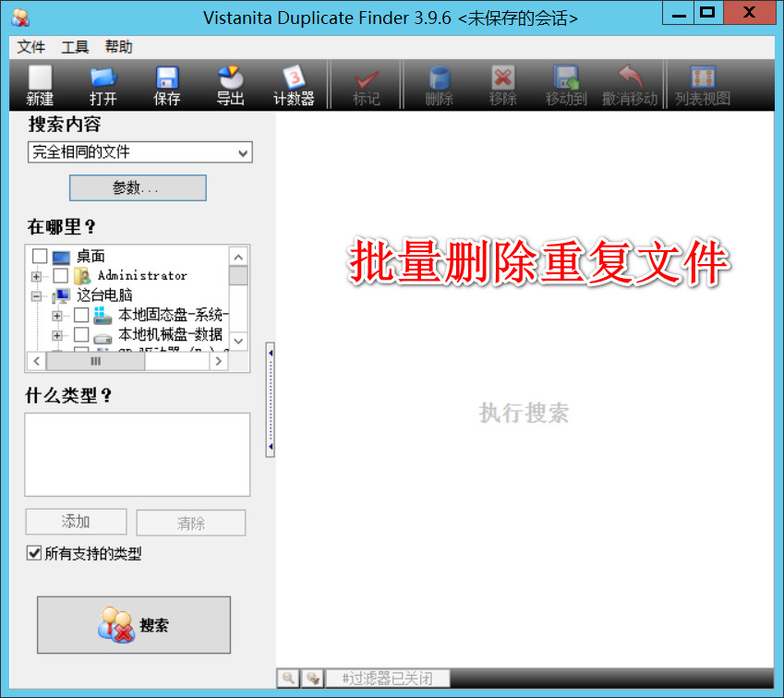784x698 pixels.
Task: Expand the Administrator tree node
Action: click(37, 276)
